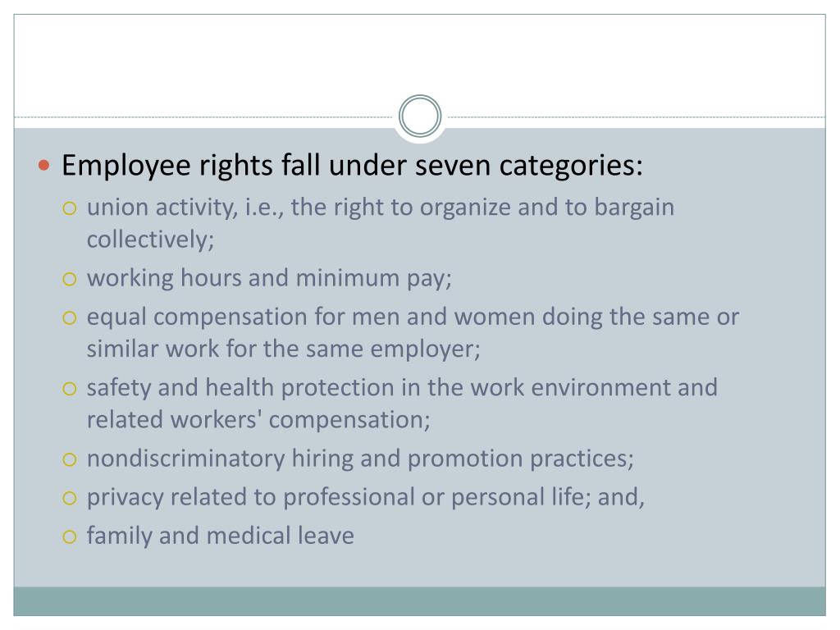Click the line nondiscriminatory hiring and promotion practices
This screenshot has height=630, width=840.
[x=360, y=459]
